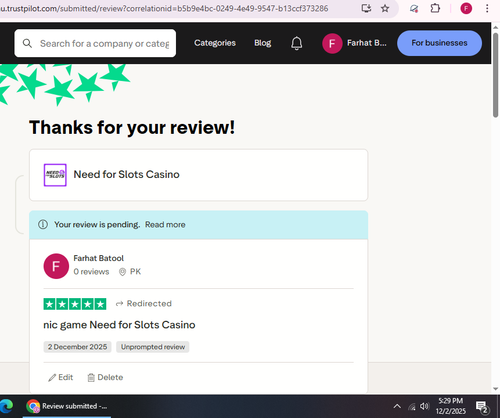Click the page vertical scrollbar thumb
500x418 pixels.
click(x=496, y=74)
